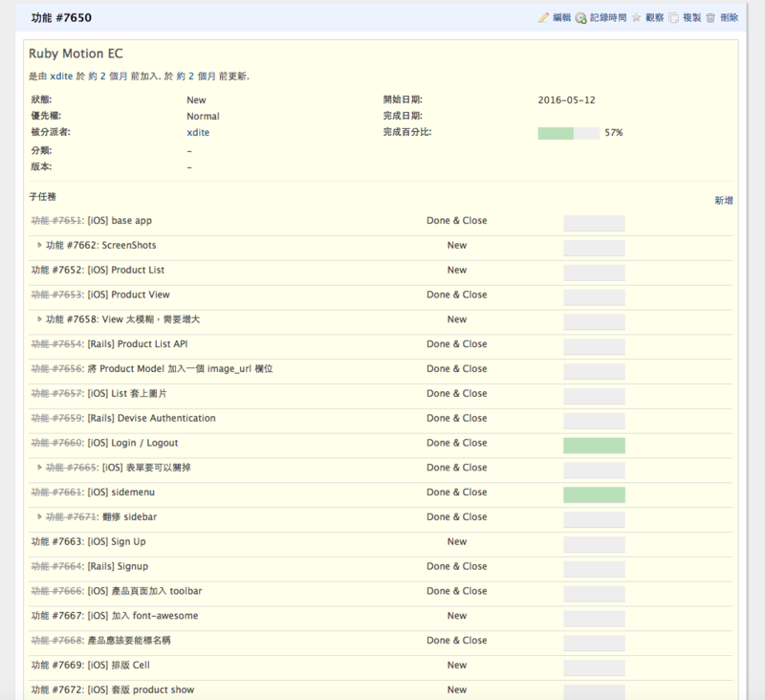Open issue #7653 Product View

(x=57, y=295)
